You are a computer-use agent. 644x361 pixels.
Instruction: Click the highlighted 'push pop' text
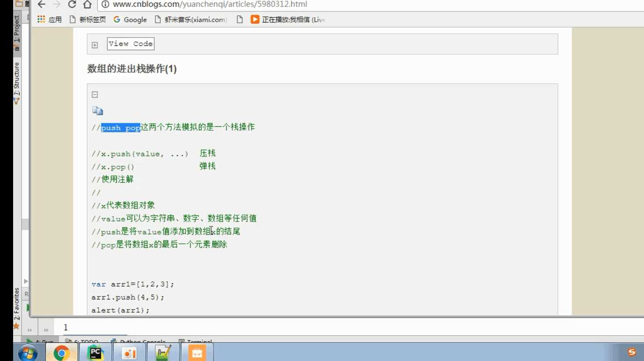tap(121, 128)
